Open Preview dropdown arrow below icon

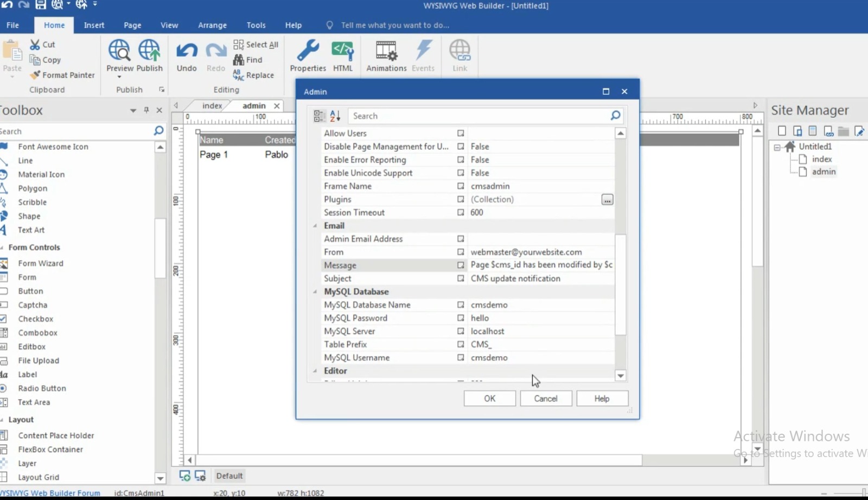(x=119, y=77)
